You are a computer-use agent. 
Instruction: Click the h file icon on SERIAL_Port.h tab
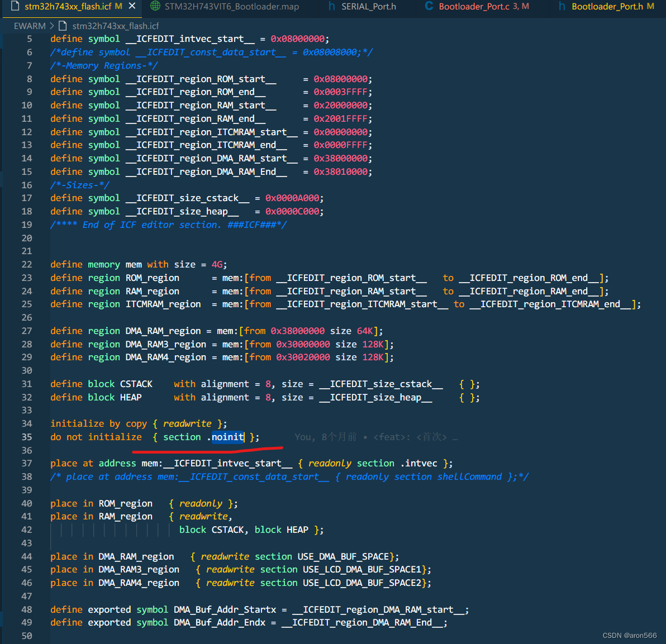332,6
